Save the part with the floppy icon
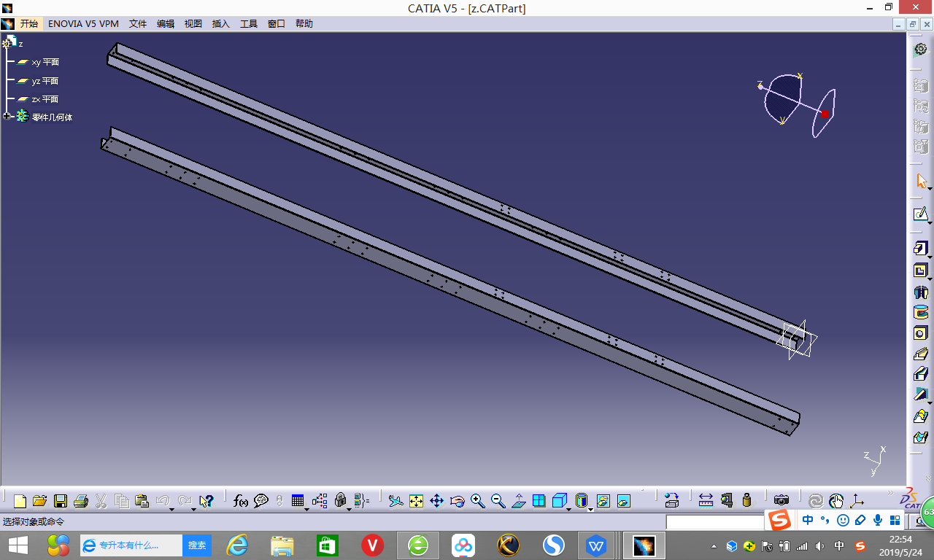The height and width of the screenshot is (560, 934). (x=61, y=501)
